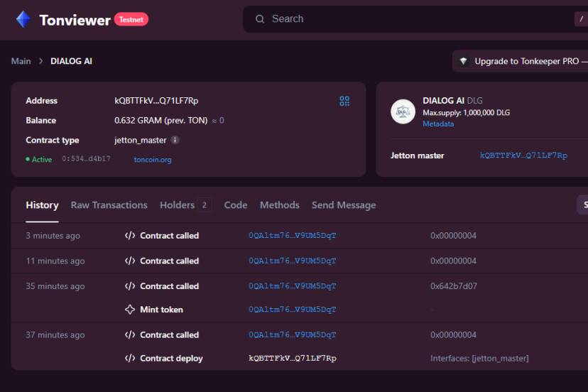Click Contract deploy address kQBTTFkV..Q71LF7Rp
This screenshot has width=588, height=392.
tap(293, 358)
